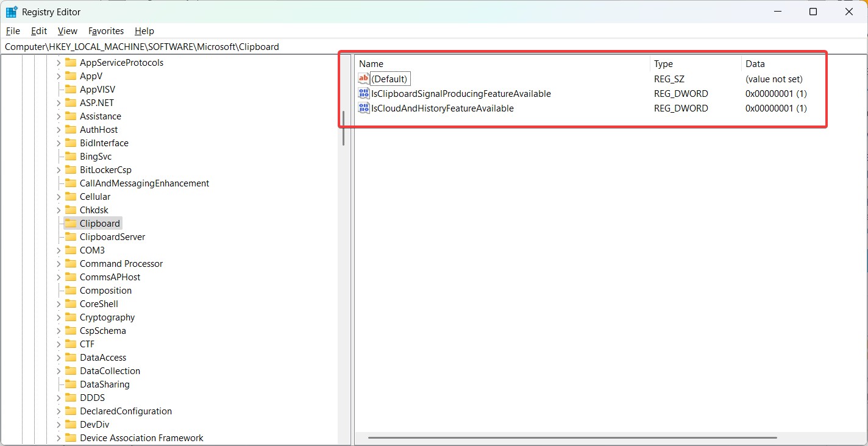Click the Cellular folder icon
This screenshot has width=868, height=446.
tap(70, 196)
